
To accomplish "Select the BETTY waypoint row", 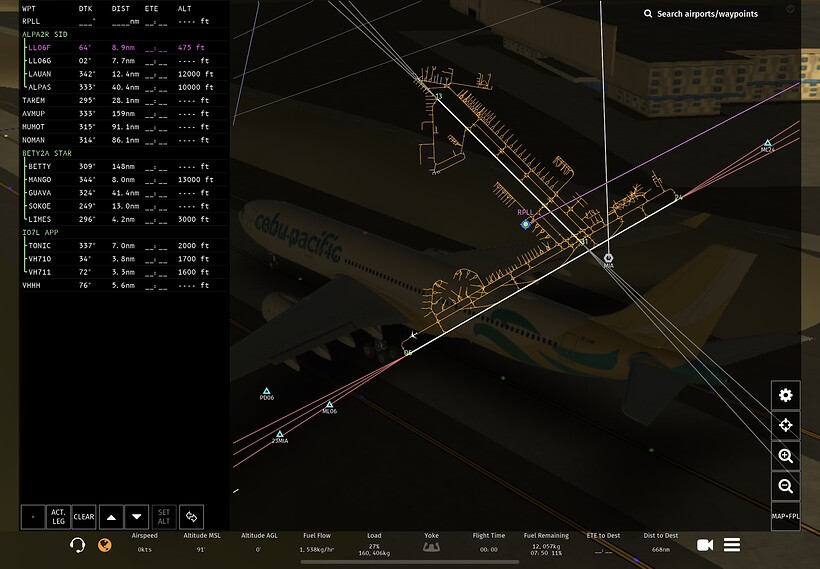I will click(x=124, y=166).
